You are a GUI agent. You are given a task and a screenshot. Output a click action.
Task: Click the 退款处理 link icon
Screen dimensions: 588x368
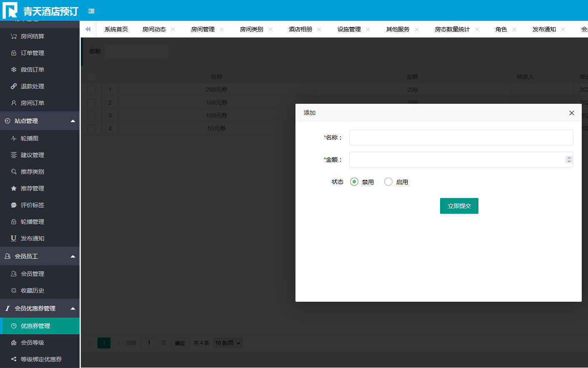coord(14,86)
